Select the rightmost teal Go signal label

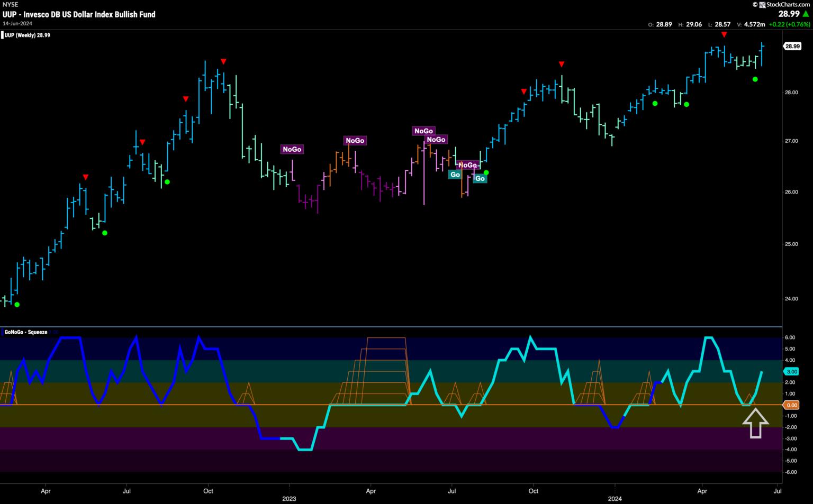(x=480, y=179)
